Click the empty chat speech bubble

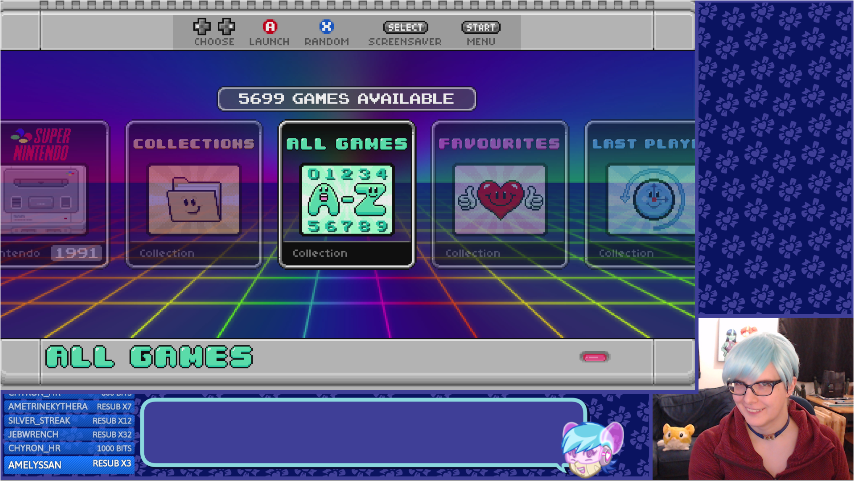(363, 433)
